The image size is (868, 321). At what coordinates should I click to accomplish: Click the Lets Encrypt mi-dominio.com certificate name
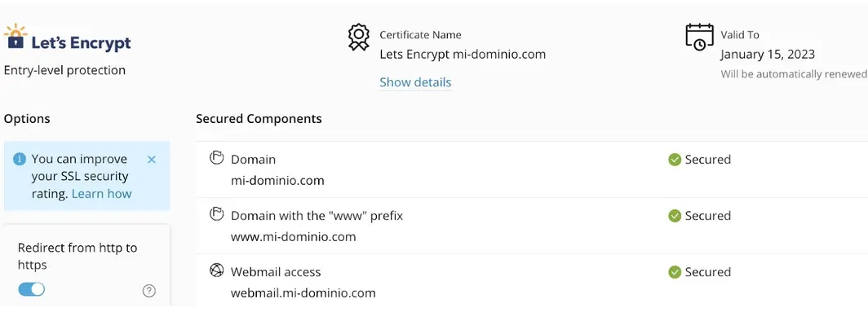point(463,54)
